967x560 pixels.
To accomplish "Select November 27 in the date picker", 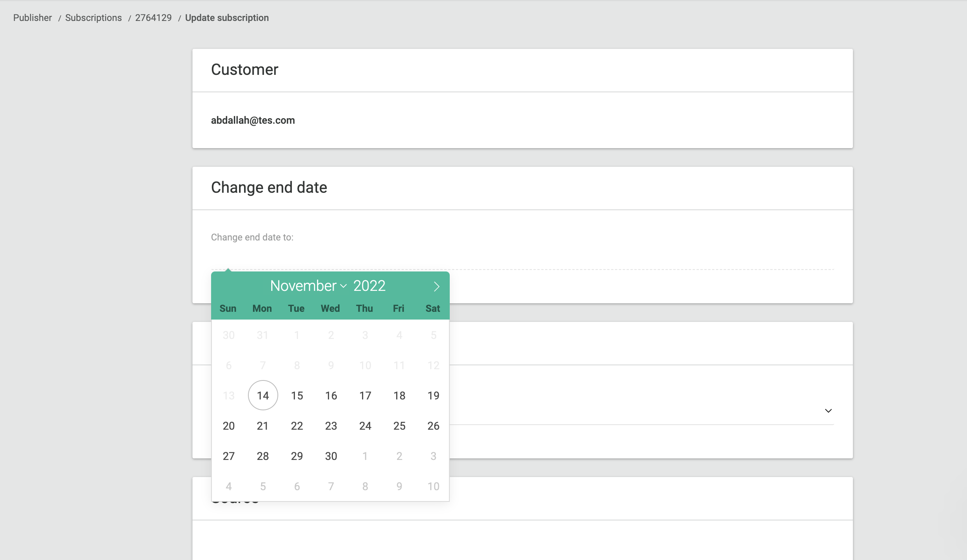I will click(229, 456).
